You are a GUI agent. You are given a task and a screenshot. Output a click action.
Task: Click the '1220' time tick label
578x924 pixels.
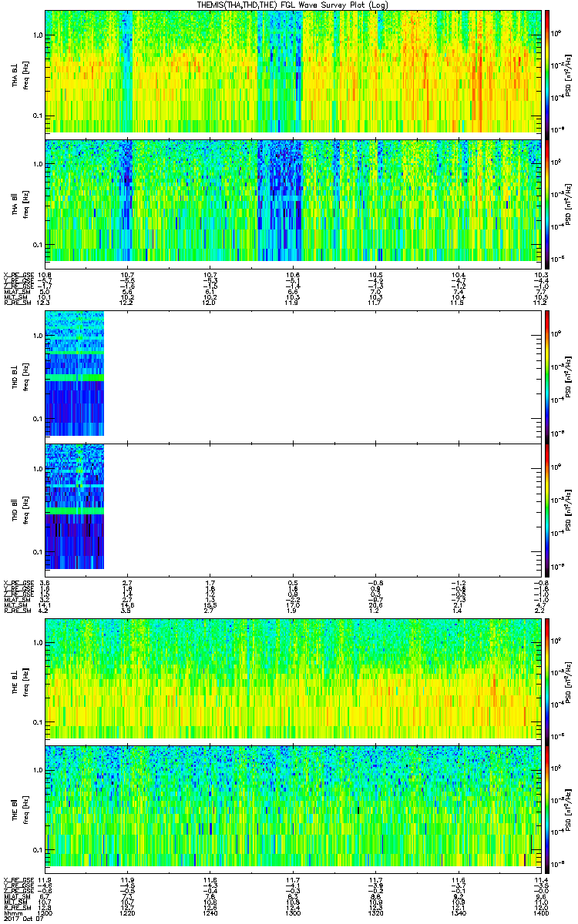click(127, 913)
